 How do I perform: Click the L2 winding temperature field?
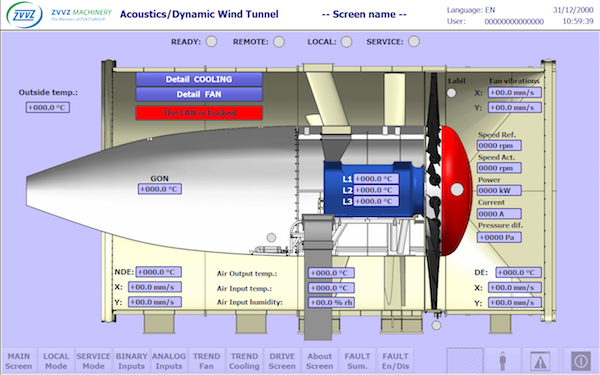(376, 190)
